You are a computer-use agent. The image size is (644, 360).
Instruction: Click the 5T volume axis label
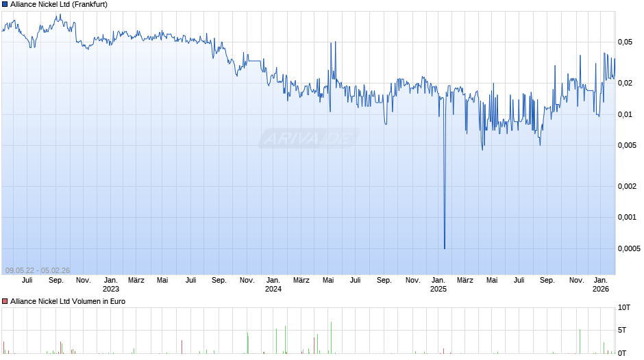tap(622, 330)
